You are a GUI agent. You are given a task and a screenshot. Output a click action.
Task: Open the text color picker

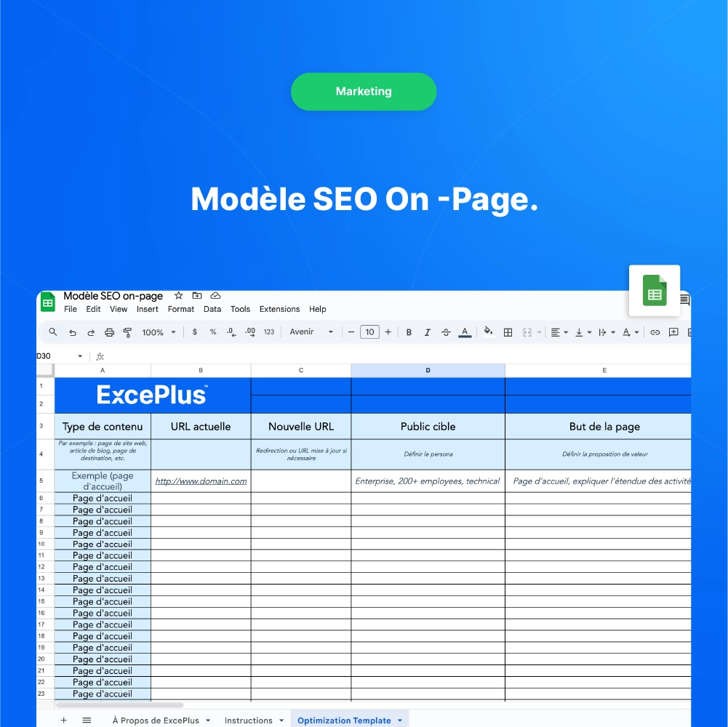click(x=465, y=332)
